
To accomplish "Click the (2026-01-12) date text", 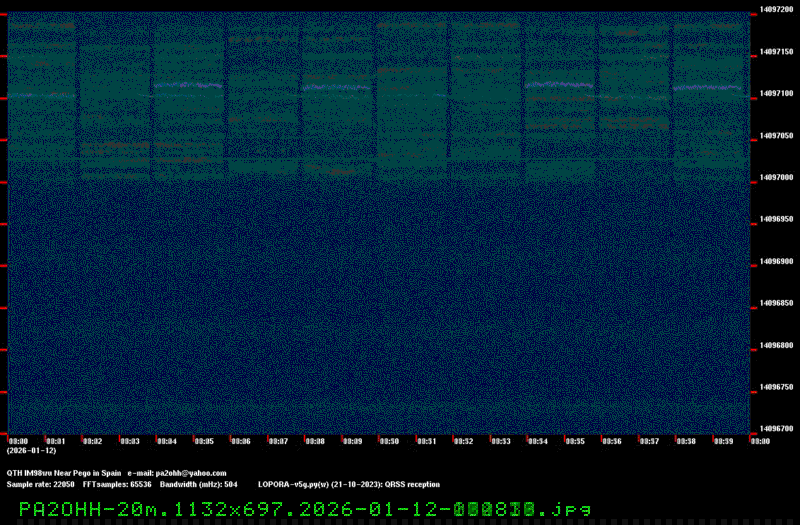I will pos(31,451).
